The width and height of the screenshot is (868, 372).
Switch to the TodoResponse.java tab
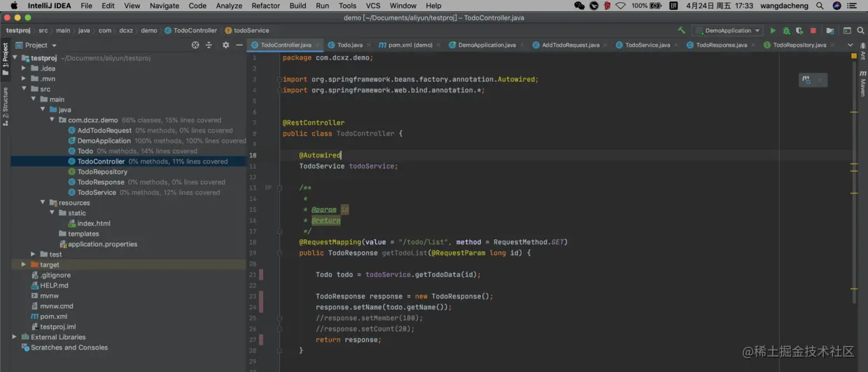(721, 45)
